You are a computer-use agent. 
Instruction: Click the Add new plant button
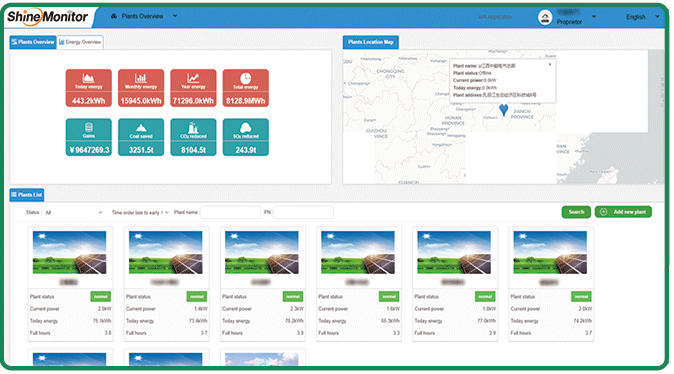623,212
